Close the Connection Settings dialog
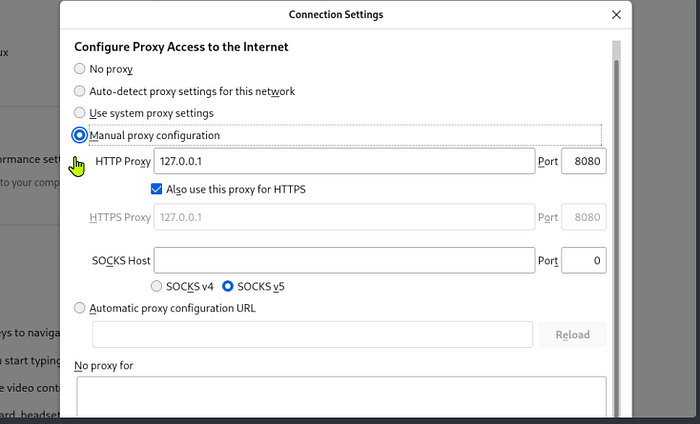The image size is (700, 424). [616, 15]
